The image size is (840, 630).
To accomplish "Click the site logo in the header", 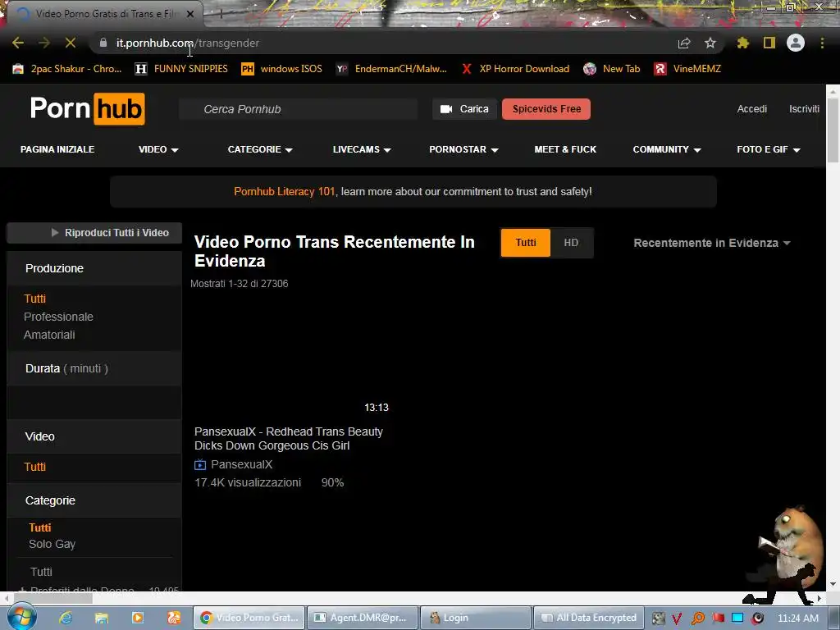I will 87,109.
